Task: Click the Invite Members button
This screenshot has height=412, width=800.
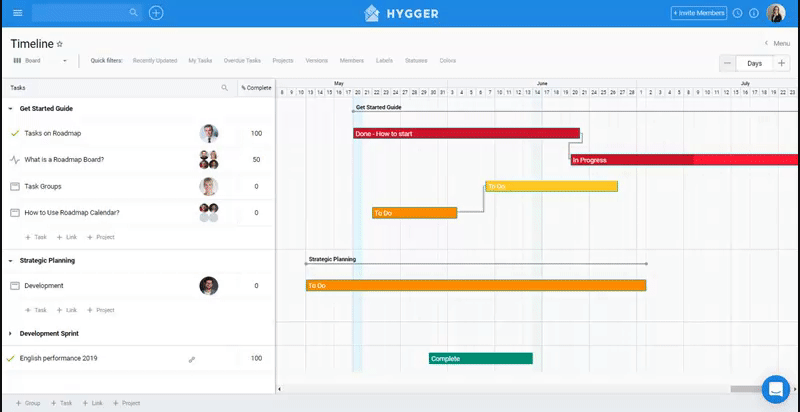Action: coord(699,13)
